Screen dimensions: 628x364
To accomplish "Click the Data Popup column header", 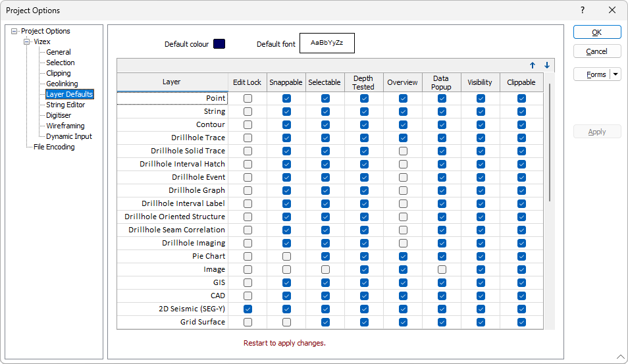I will [x=441, y=82].
